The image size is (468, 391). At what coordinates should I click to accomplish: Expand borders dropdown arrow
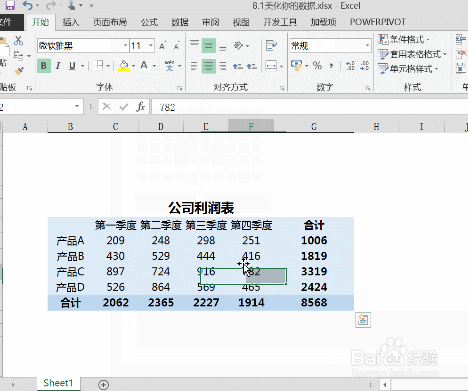tap(108, 66)
